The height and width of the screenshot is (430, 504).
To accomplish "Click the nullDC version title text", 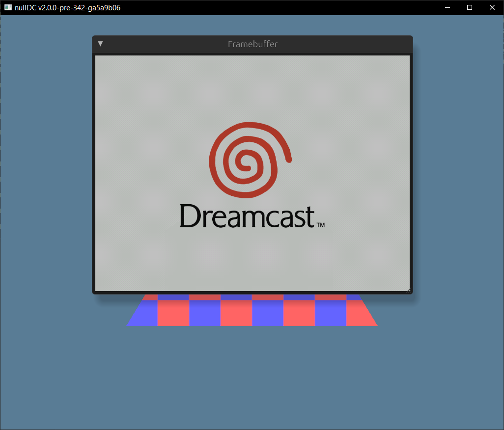I will coord(67,7).
